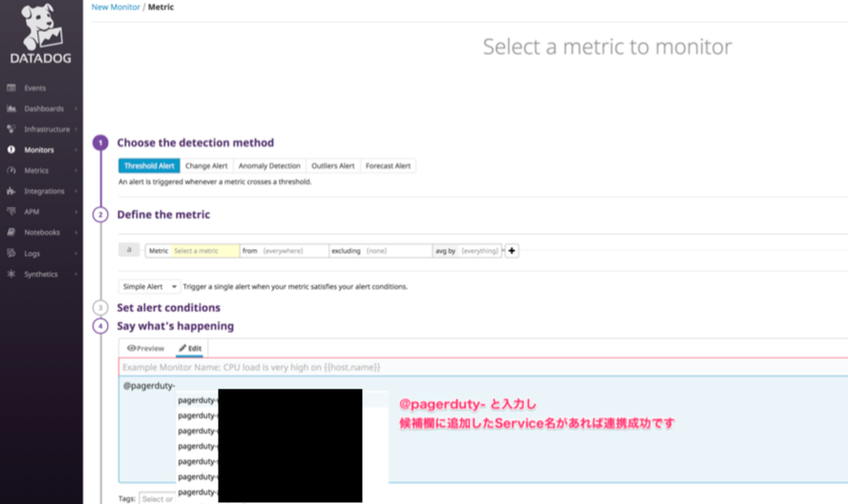This screenshot has width=848, height=504.
Task: Select Threshold Alert detection method
Action: point(149,165)
